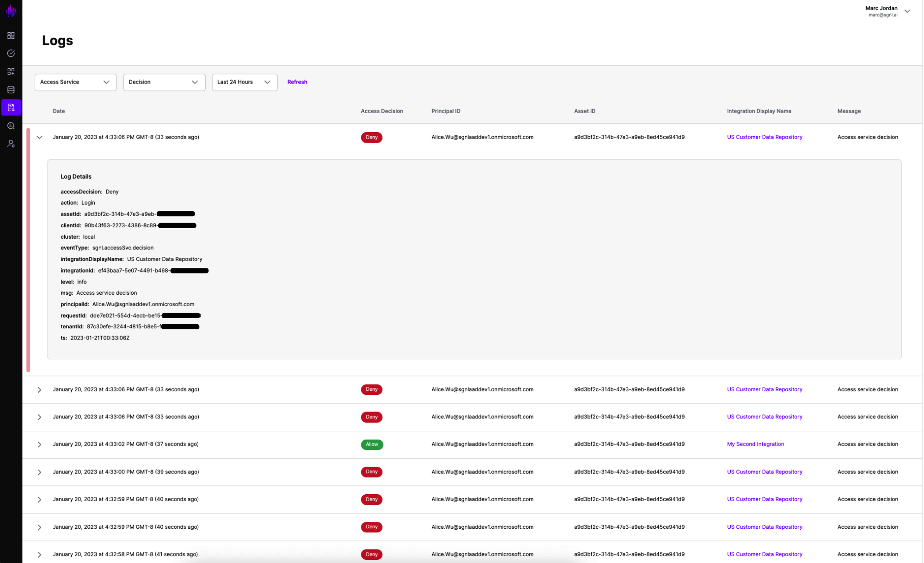Viewport: 924px width, 563px height.
Task: Open the search magnifier icon in sidebar
Action: point(11,126)
